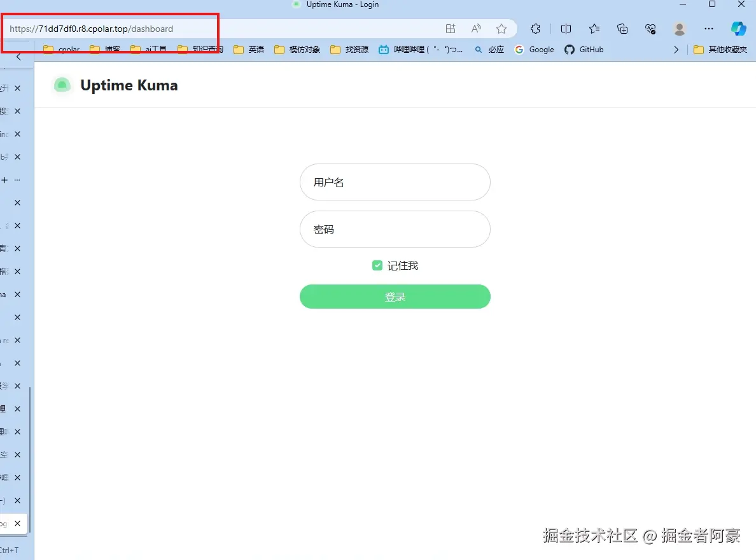Toggle the 记住我 remember me checkbox
756x560 pixels.
[377, 265]
